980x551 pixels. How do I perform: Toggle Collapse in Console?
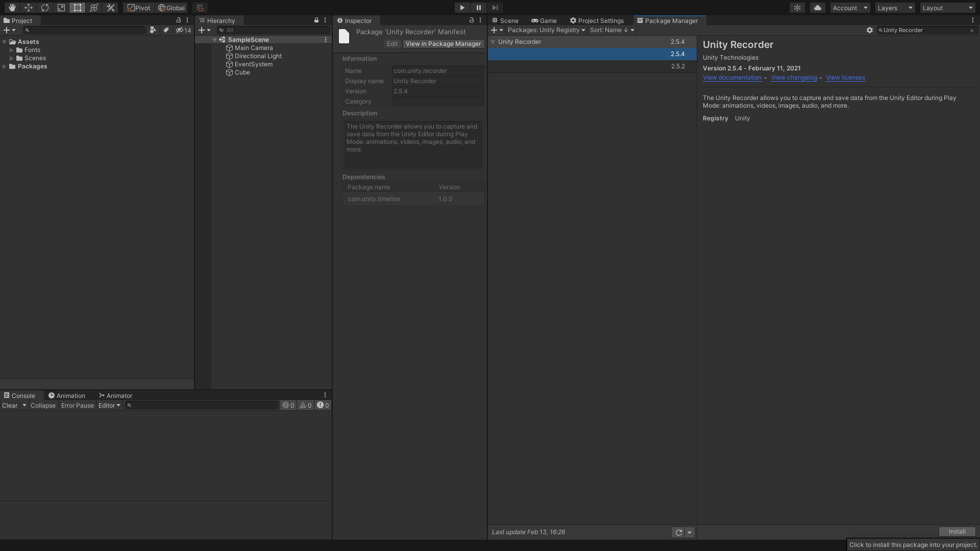coord(43,406)
